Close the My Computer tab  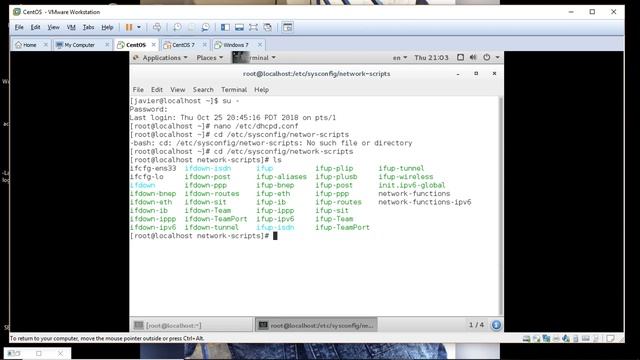click(x=107, y=45)
